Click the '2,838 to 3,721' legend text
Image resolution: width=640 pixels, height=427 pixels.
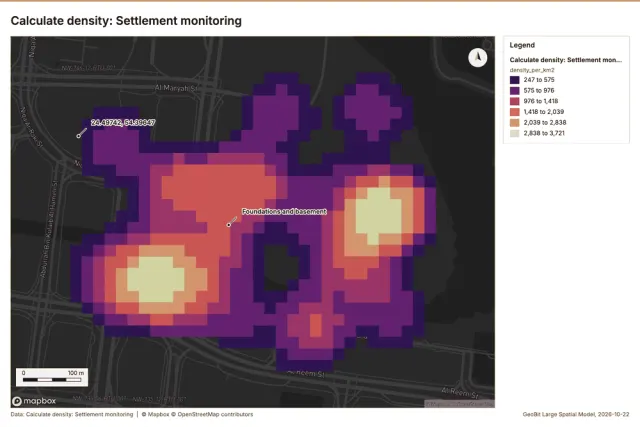[x=544, y=133]
